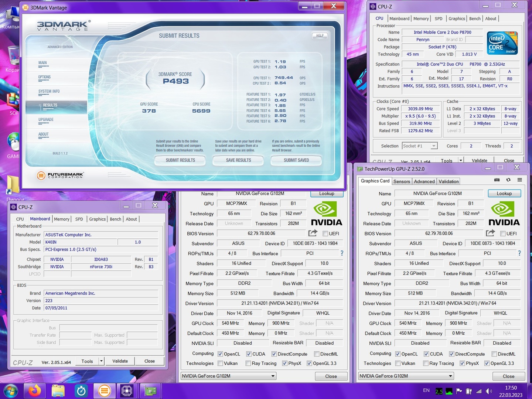The width and height of the screenshot is (532, 399).
Task: Click the folder shortcut icon on the desktop
Action: [x=13, y=184]
